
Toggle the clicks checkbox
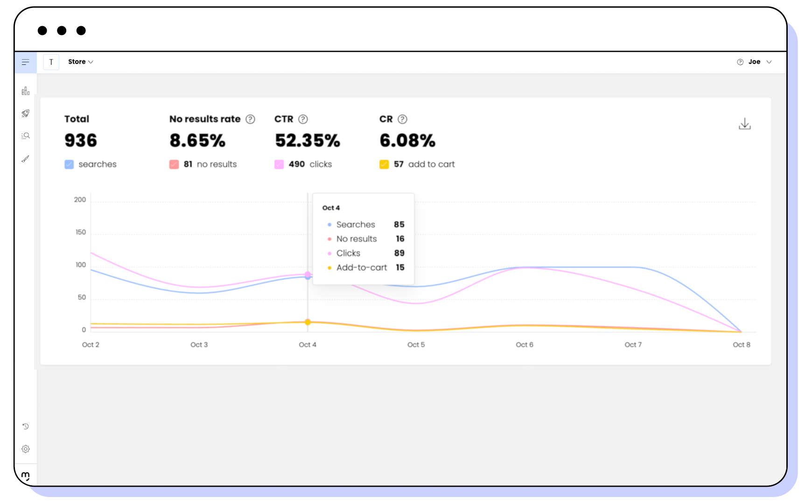(279, 164)
